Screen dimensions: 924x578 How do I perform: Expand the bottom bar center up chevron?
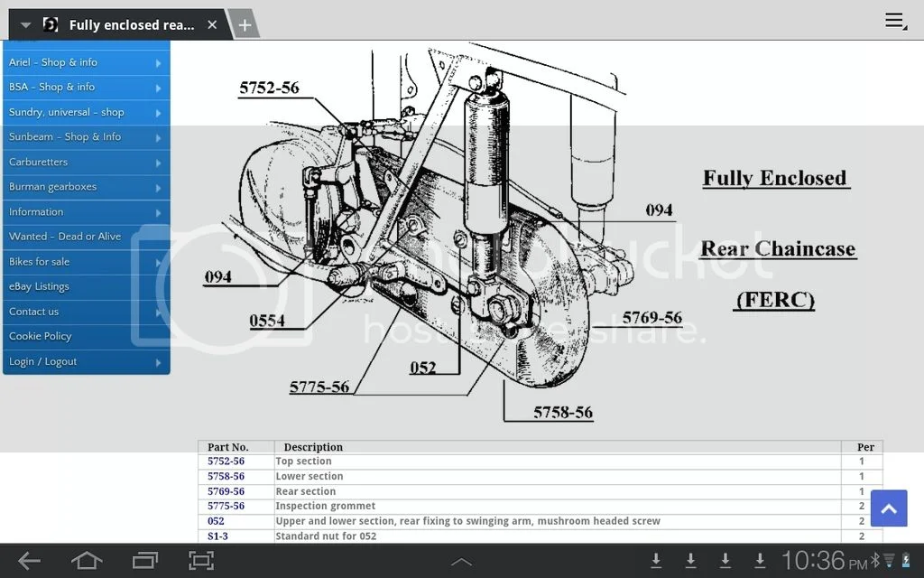pos(461,562)
